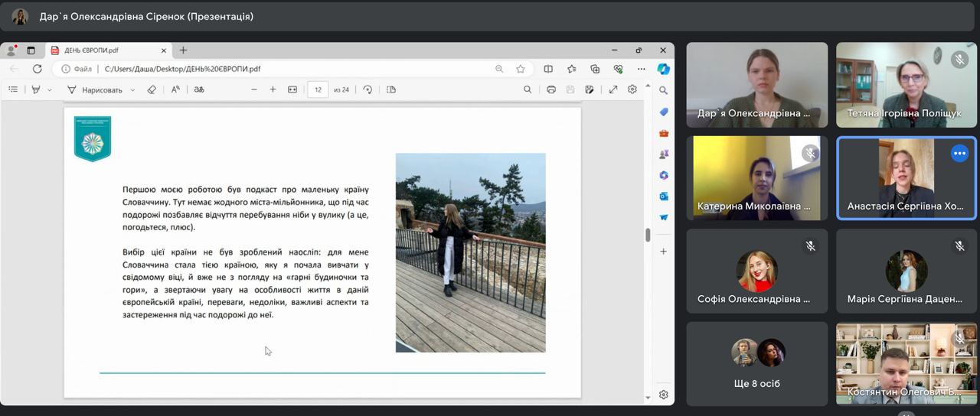Open Outlook from the Edge sidebar
This screenshot has width=980, height=416.
coord(664,197)
